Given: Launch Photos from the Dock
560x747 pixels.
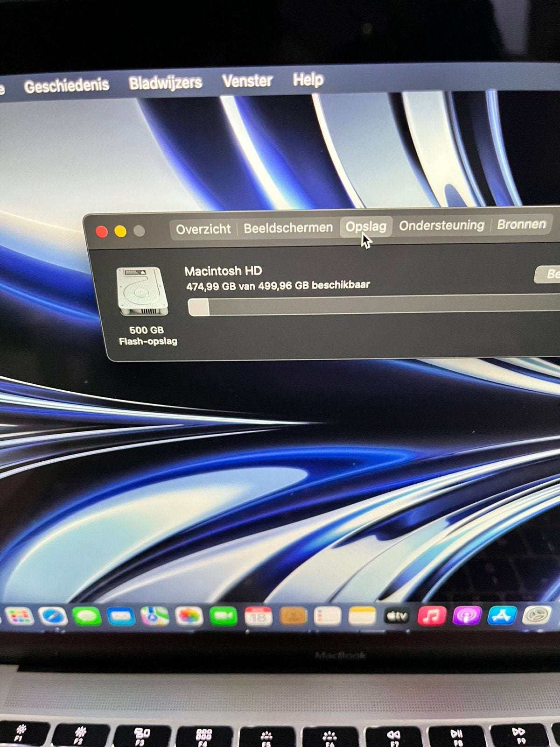Looking at the screenshot, I should coord(189,617).
